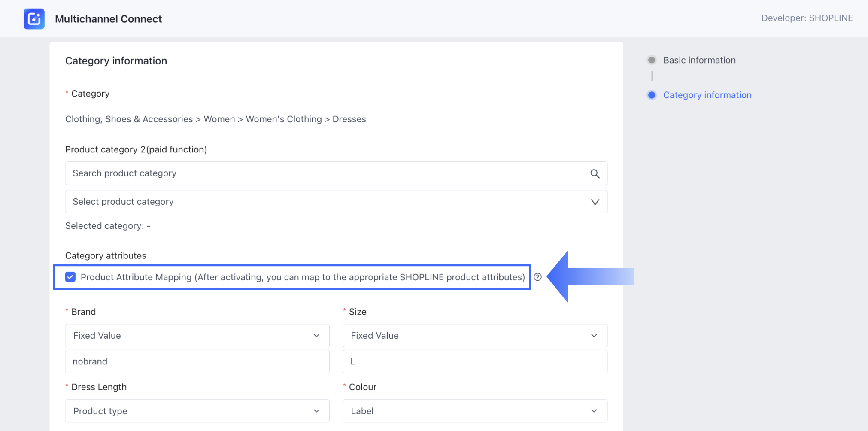
Task: Go to Basic information section
Action: click(699, 60)
